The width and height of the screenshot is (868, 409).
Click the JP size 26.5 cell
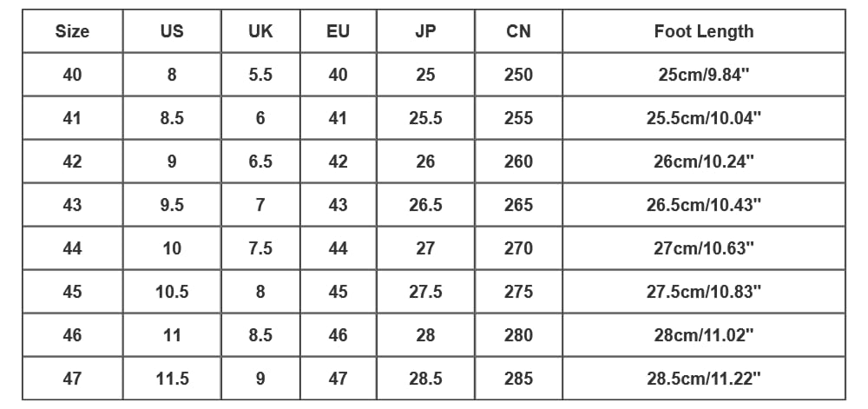point(425,205)
